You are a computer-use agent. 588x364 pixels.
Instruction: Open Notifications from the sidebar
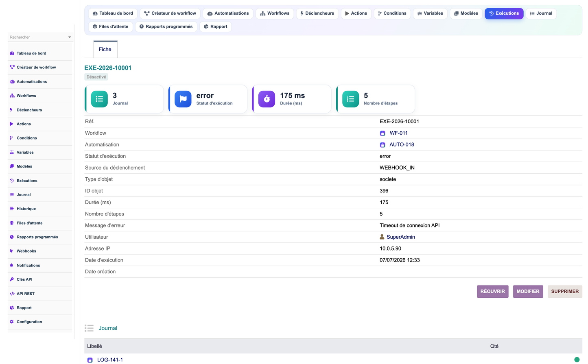28,265
